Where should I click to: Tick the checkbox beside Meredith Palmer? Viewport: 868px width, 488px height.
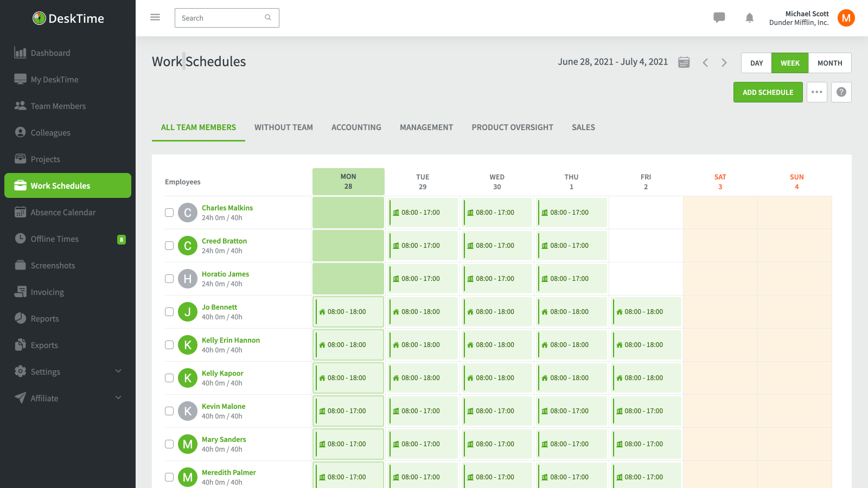coord(169,477)
